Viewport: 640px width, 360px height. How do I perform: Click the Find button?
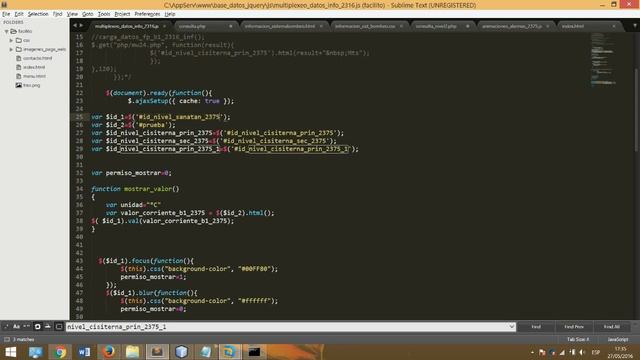pos(536,327)
